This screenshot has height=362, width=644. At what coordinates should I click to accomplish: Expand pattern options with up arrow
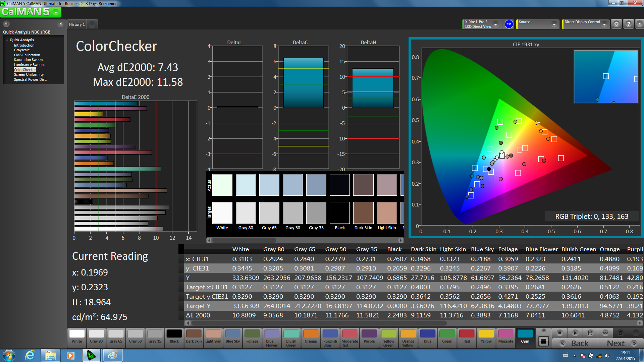pos(544,330)
